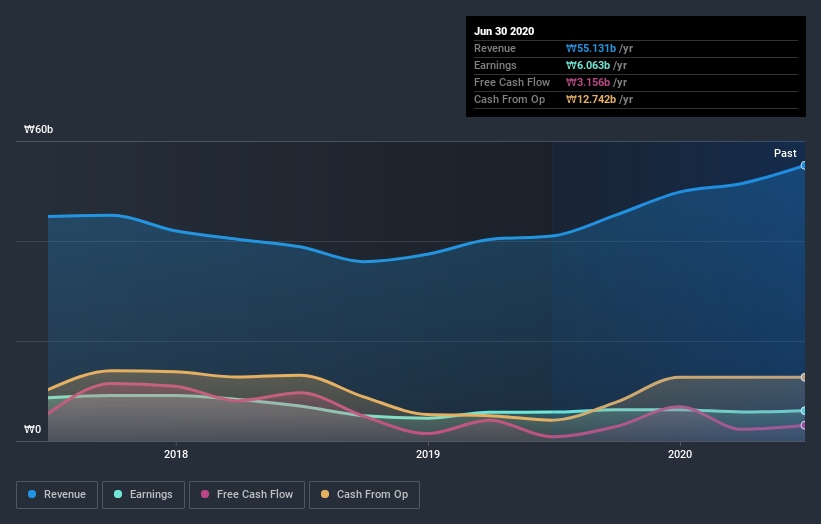Click the ₩0 y-axis label
This screenshot has height=524, width=821.
(32, 429)
